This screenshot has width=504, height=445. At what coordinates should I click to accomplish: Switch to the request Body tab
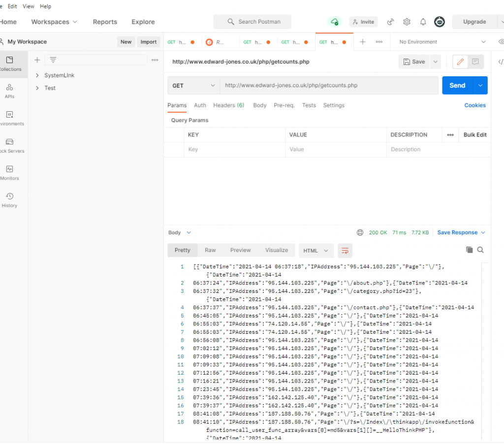260,105
